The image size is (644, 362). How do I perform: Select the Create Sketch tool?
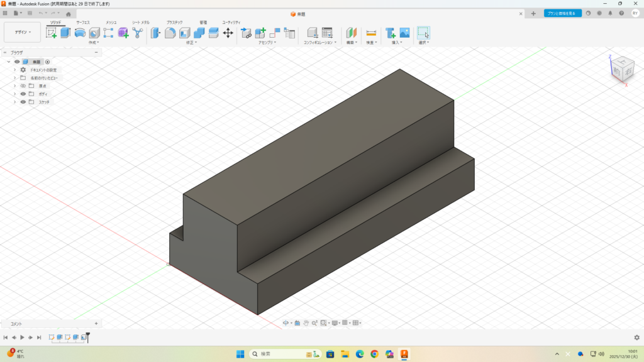52,33
